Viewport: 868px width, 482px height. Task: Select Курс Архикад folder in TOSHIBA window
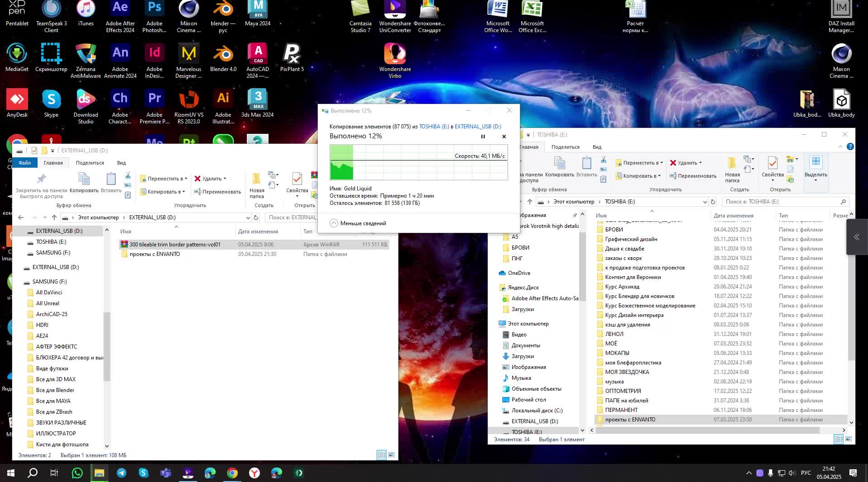[721, 287]
